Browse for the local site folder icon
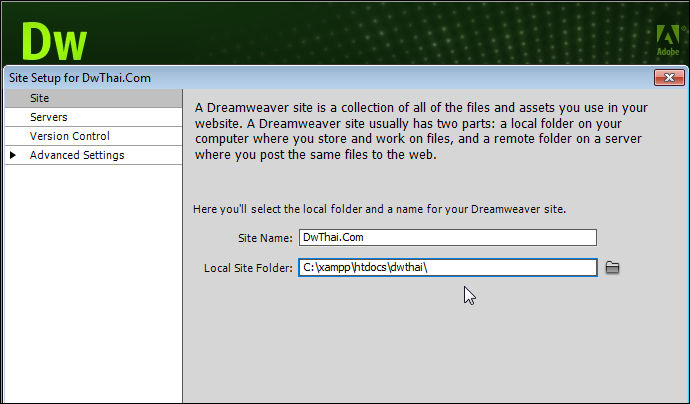This screenshot has height=404, width=690. tap(612, 267)
